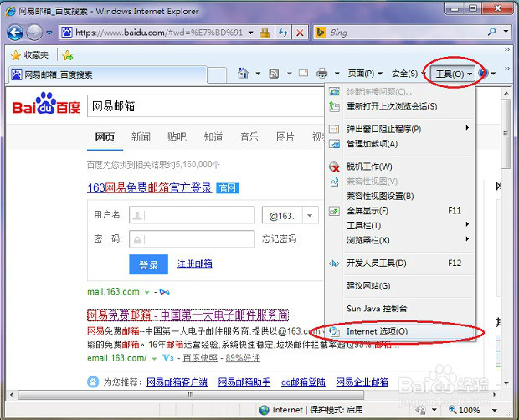519x420 pixels.
Task: Open 网易免费邮箱 - 中国第一大电子邮件服务商 link
Action: [x=188, y=315]
